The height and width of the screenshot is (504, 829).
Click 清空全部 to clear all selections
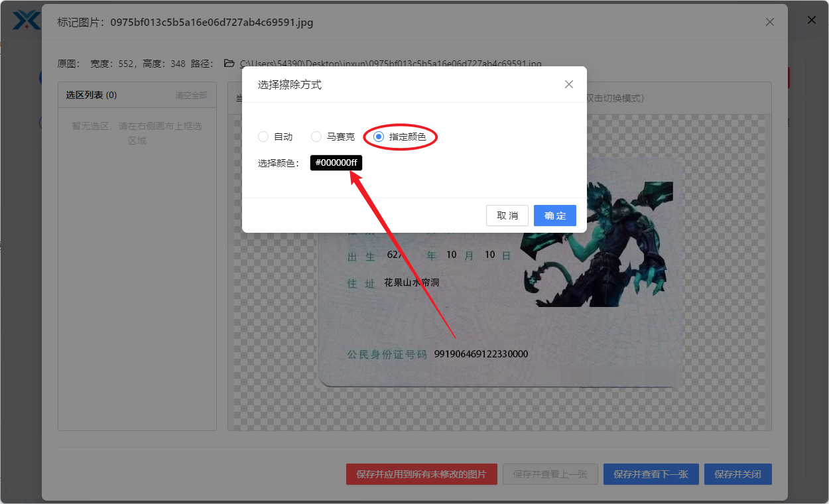click(x=191, y=95)
